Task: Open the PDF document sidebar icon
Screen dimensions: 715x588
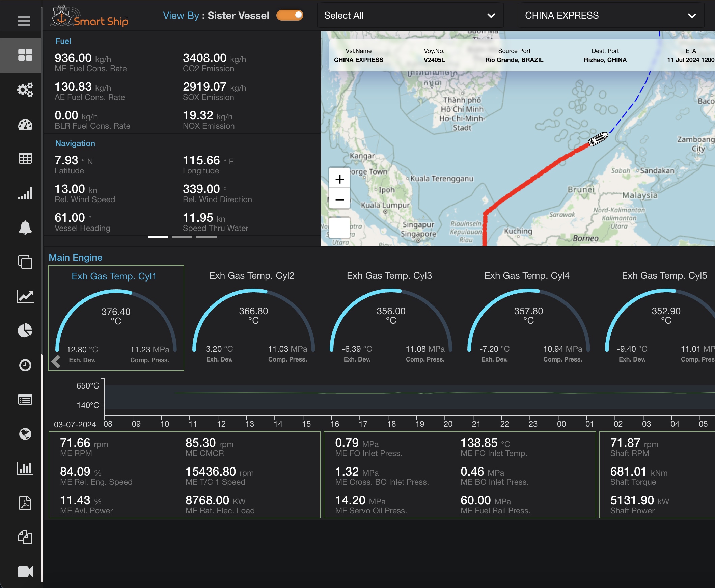Action: (x=25, y=503)
